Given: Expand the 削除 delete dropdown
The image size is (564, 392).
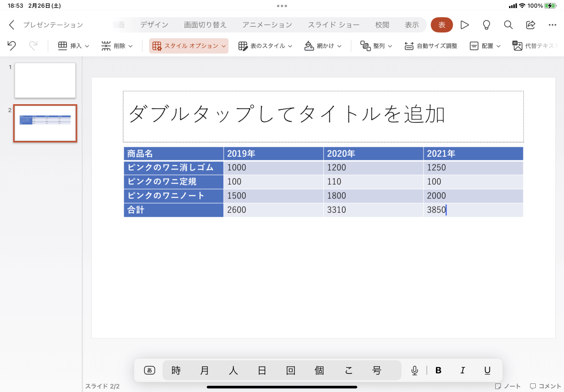Looking at the screenshot, I should (x=117, y=46).
